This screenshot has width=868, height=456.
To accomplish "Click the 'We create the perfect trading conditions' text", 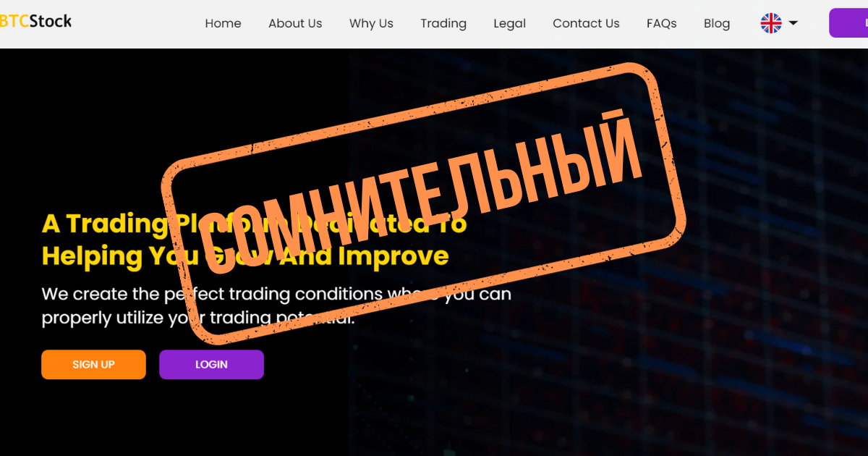I will click(x=276, y=295).
